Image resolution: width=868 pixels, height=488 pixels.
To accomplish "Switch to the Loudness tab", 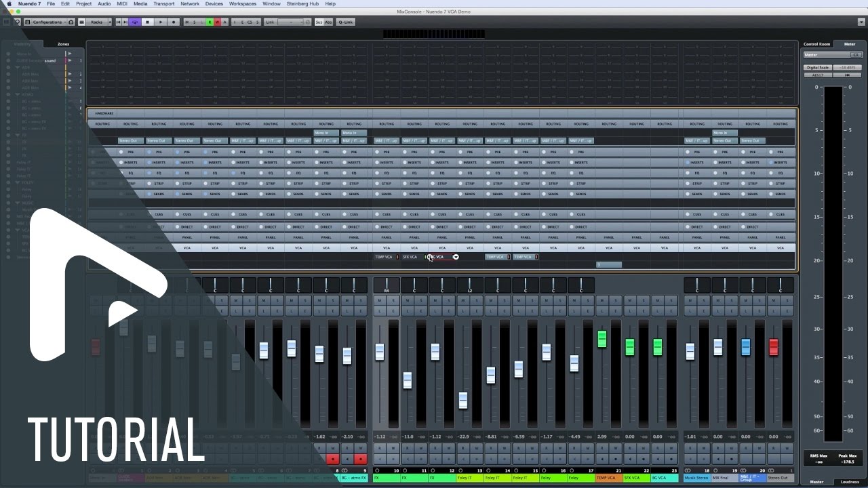I will (850, 482).
